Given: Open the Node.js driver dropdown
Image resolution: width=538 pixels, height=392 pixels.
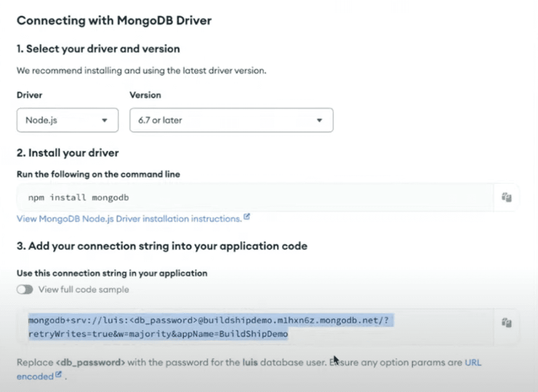Looking at the screenshot, I should pyautogui.click(x=68, y=120).
